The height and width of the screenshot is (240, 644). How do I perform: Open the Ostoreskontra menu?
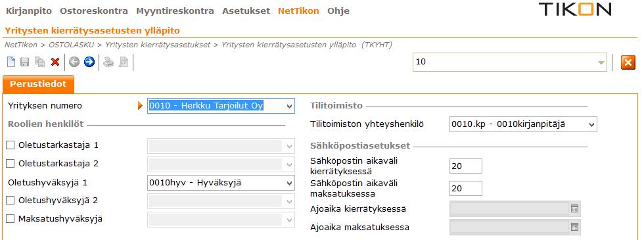(x=94, y=11)
